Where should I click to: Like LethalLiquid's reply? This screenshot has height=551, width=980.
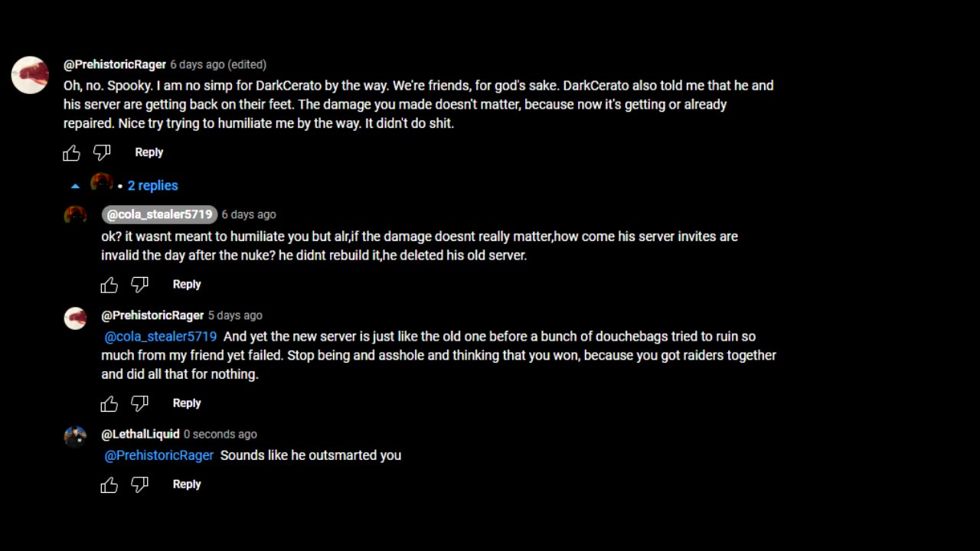(109, 484)
